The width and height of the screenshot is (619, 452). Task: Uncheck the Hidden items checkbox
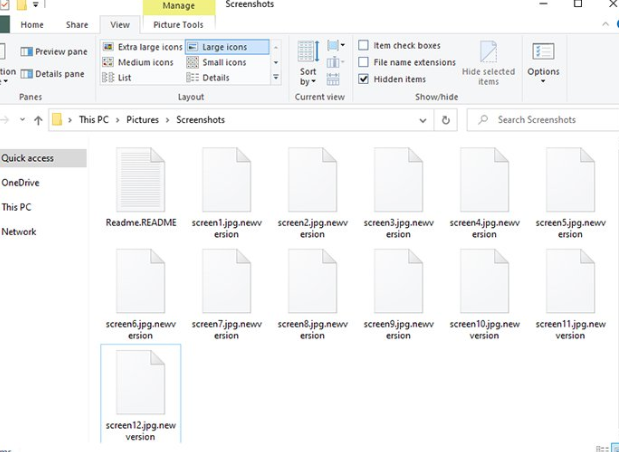(x=364, y=78)
